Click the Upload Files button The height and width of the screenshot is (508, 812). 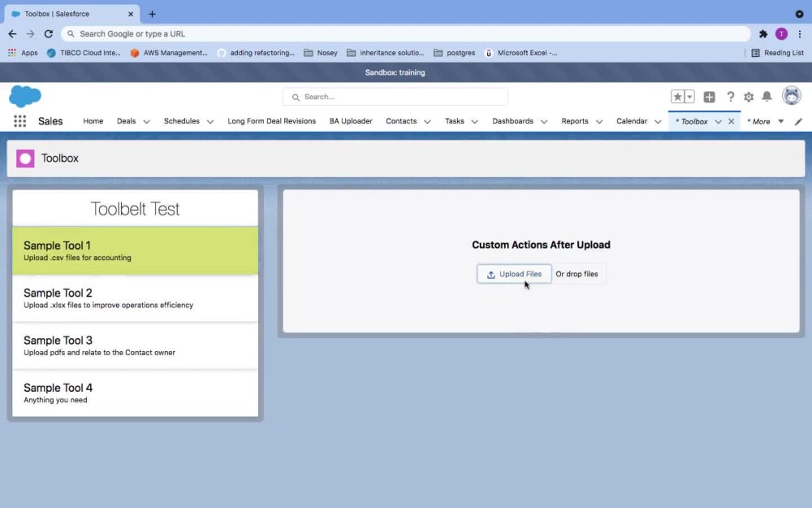click(x=514, y=274)
